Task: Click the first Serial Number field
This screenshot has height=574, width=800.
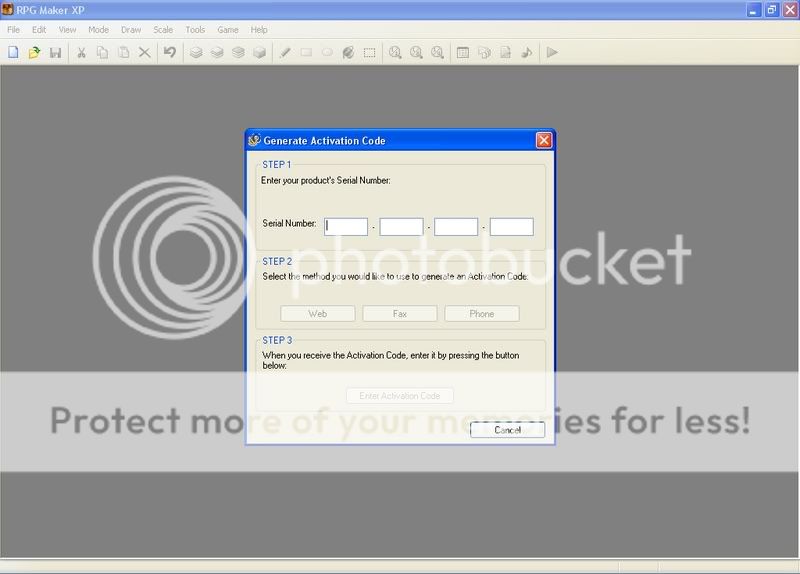Action: point(346,227)
